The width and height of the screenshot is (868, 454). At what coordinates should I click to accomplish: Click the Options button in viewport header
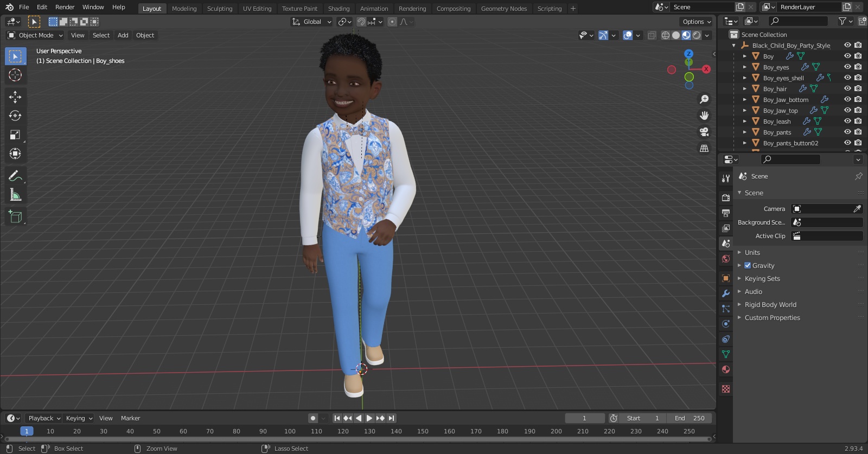pos(696,22)
